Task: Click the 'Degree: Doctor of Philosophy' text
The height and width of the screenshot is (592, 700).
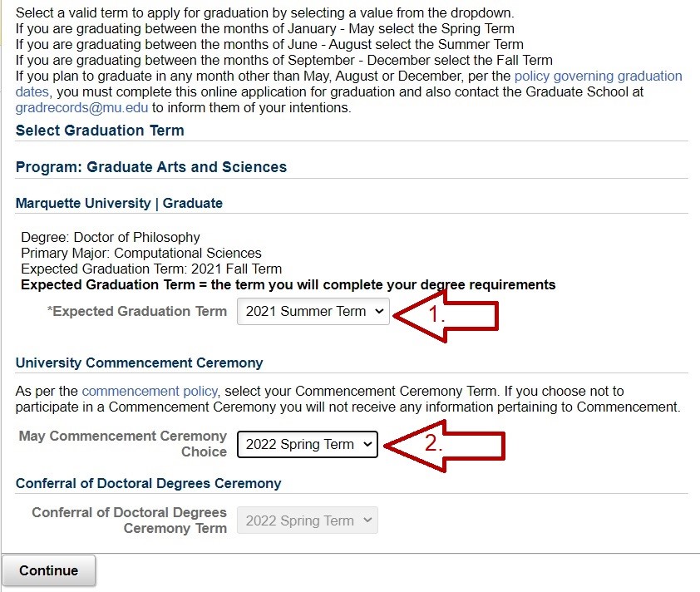Action: click(x=111, y=238)
